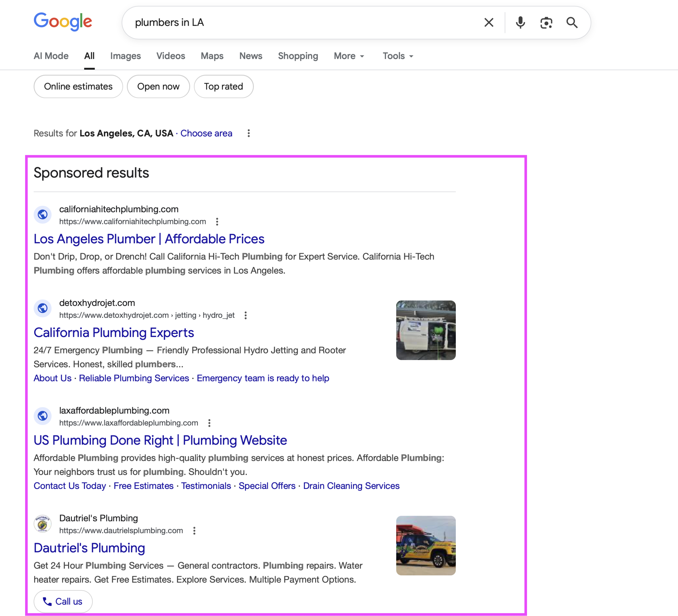
Task: Open the Shopping tab
Action: (298, 56)
